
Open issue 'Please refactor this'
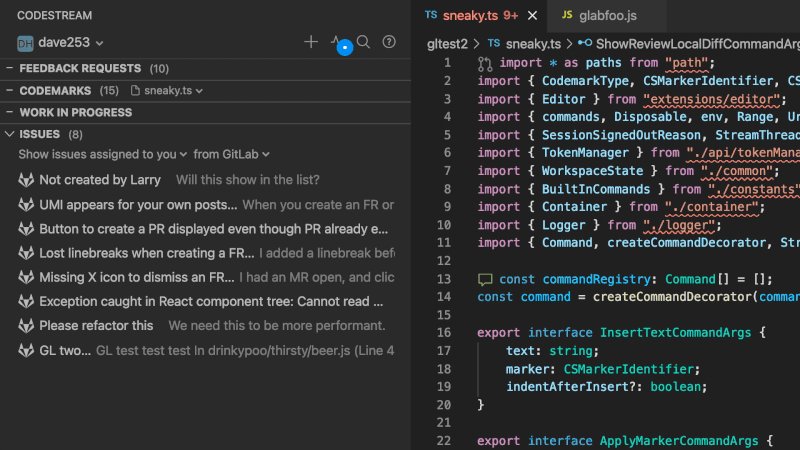tap(206, 326)
